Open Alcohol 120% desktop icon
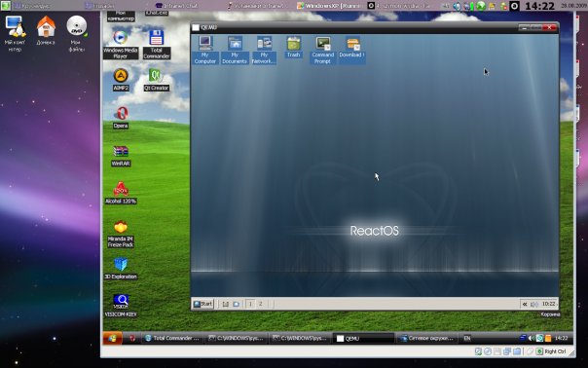Screen dimensions: 588x368 point(121,193)
